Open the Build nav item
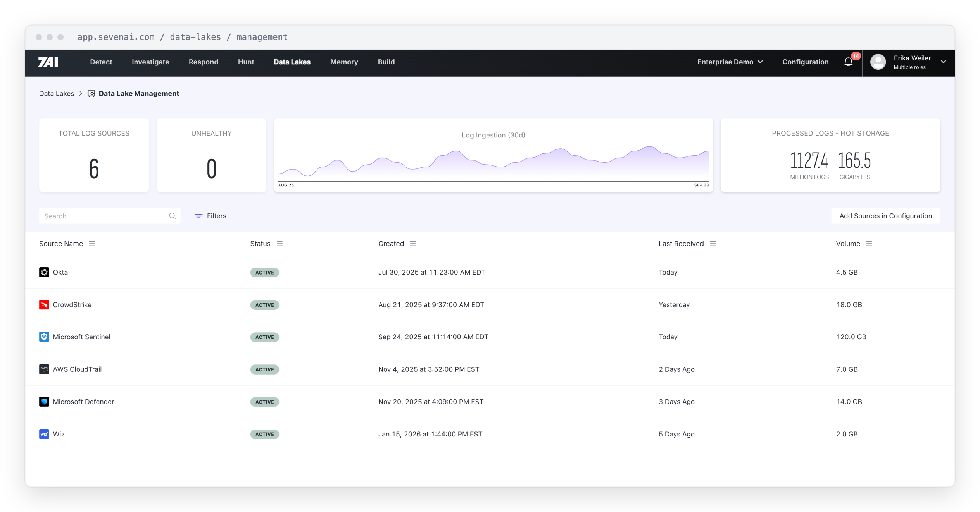Image resolution: width=980 pixels, height=512 pixels. 386,62
